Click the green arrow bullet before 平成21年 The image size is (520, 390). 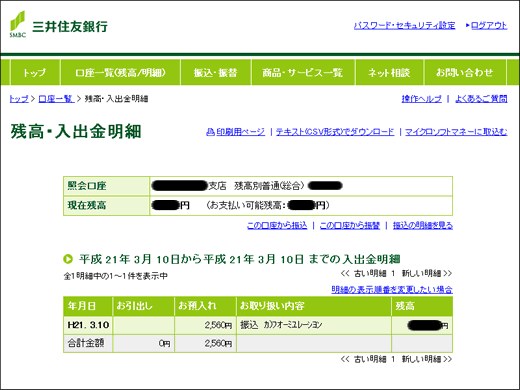click(x=68, y=259)
